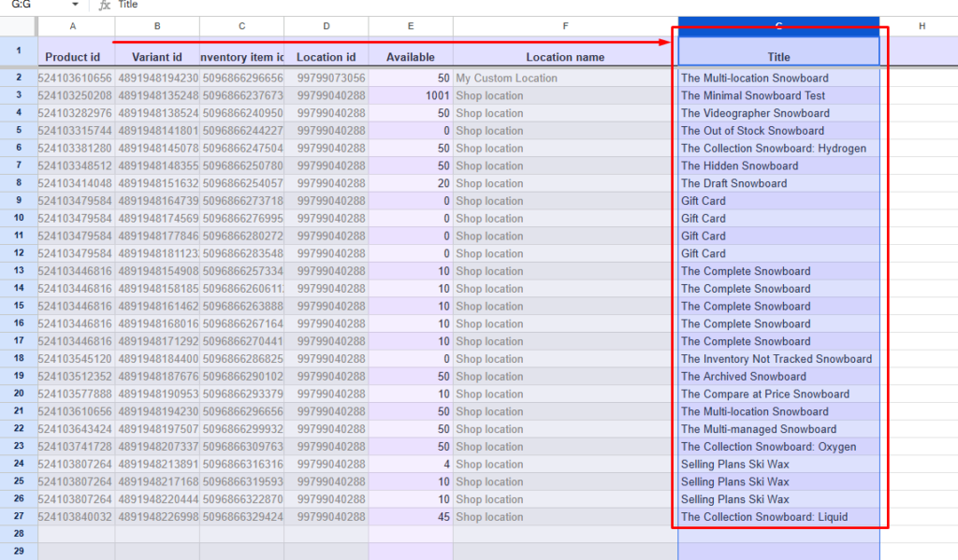
Task: Click The Compare at Price Snowboard cell
Action: [779, 394]
